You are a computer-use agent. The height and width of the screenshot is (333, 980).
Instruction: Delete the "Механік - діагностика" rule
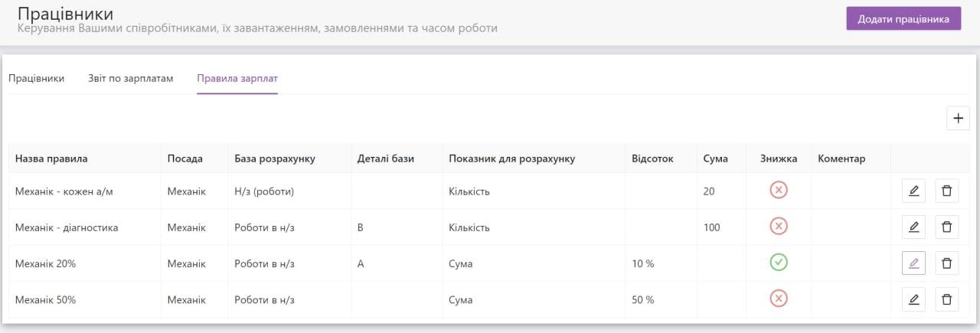[x=946, y=227]
